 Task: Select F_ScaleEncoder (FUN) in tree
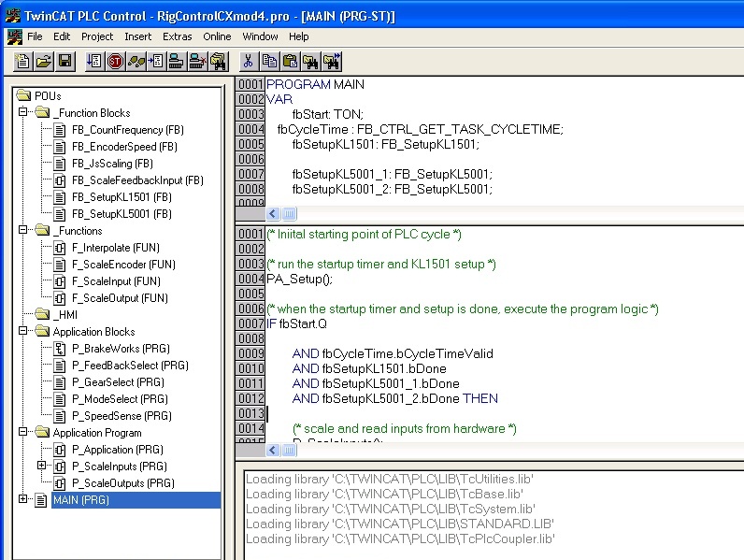click(123, 265)
